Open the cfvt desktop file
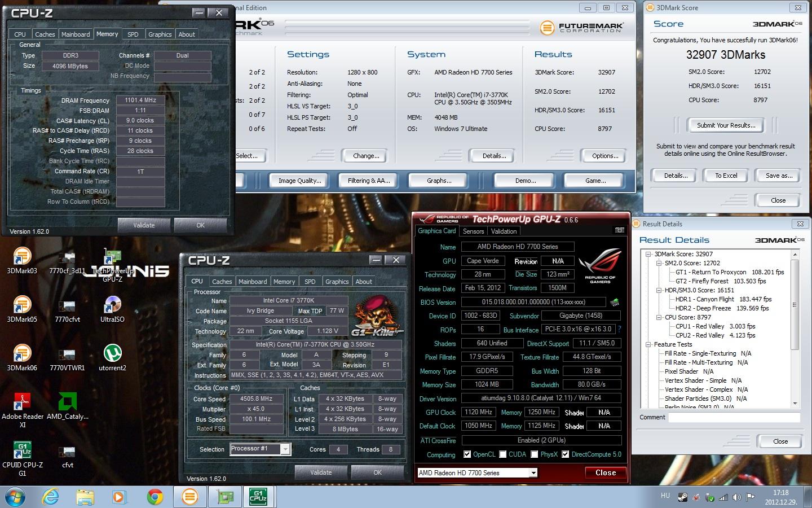The image size is (812, 508). tap(67, 457)
